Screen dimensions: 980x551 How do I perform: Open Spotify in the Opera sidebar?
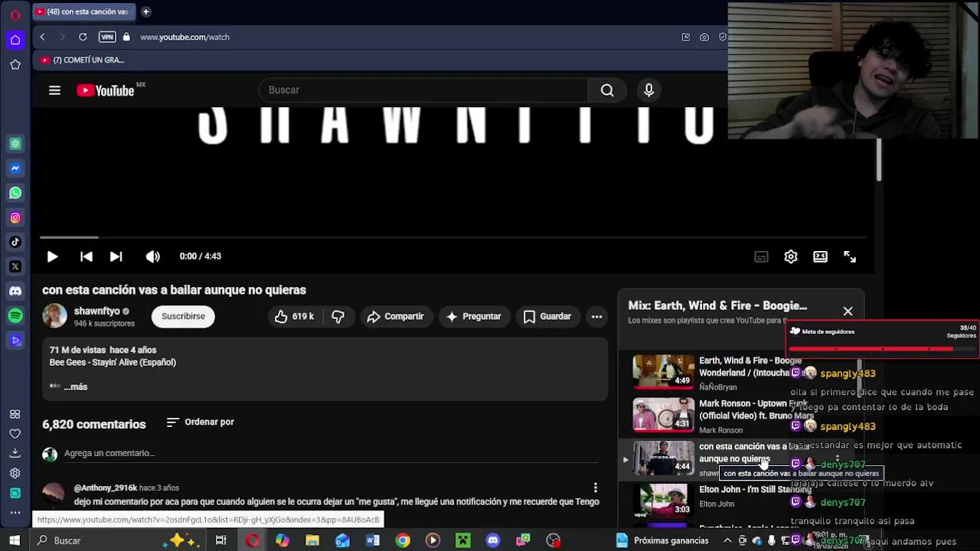(x=15, y=315)
